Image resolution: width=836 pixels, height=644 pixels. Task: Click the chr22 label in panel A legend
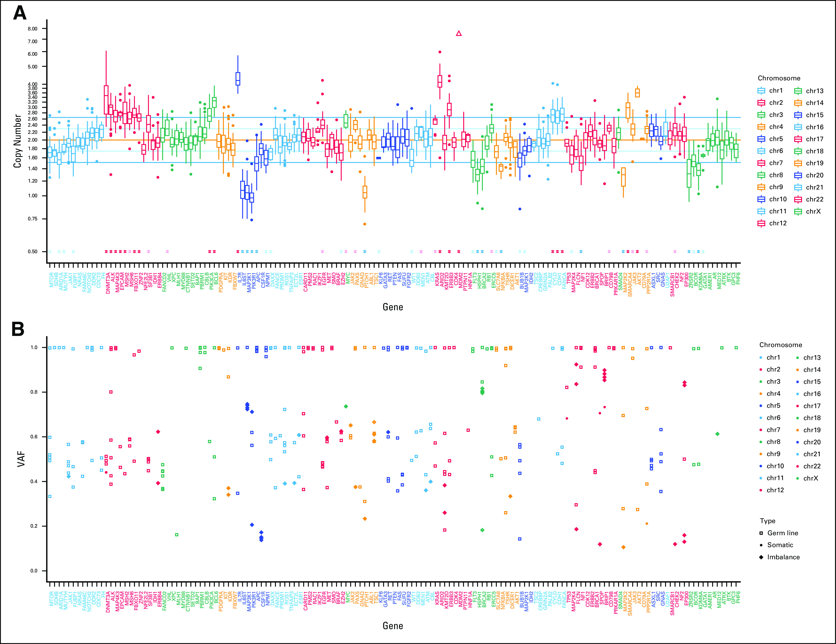click(x=815, y=199)
